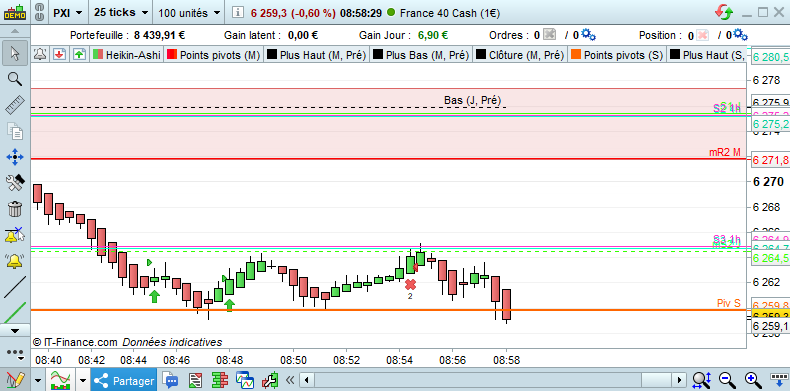Viewport: 790px width, 391px height.
Task: Collapse the left toolbar with the up arrow
Action: [15, 32]
